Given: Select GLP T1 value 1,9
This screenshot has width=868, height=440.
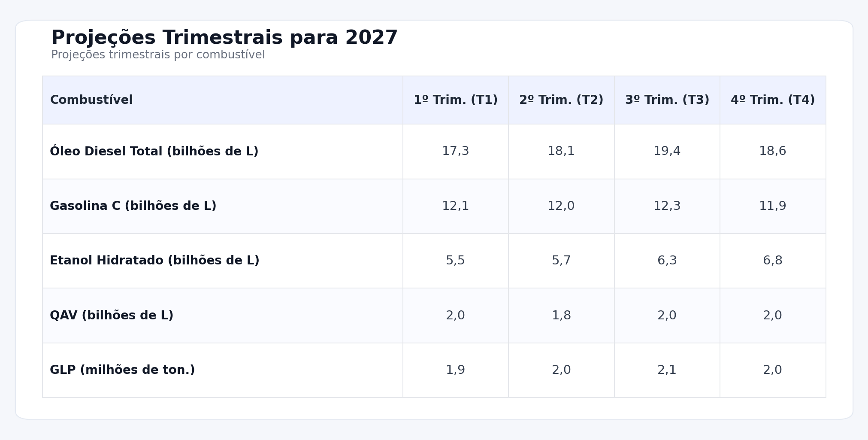Looking at the screenshot, I should pos(455,370).
